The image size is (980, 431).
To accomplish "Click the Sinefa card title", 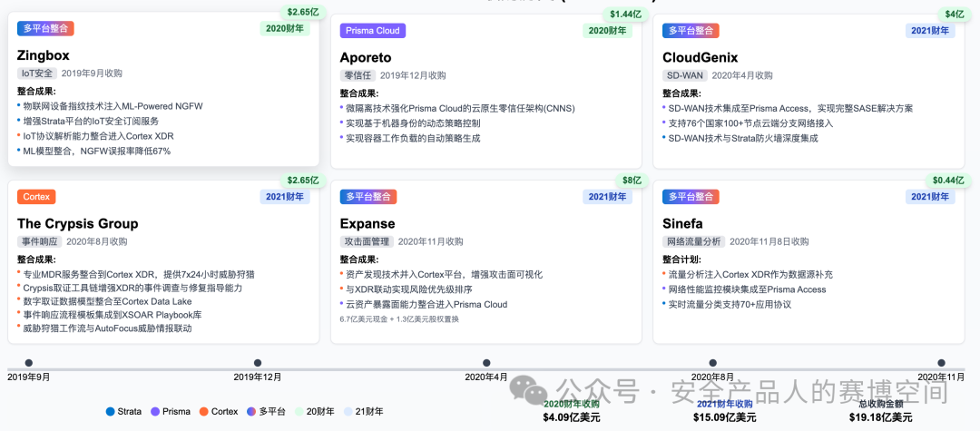I will (684, 223).
